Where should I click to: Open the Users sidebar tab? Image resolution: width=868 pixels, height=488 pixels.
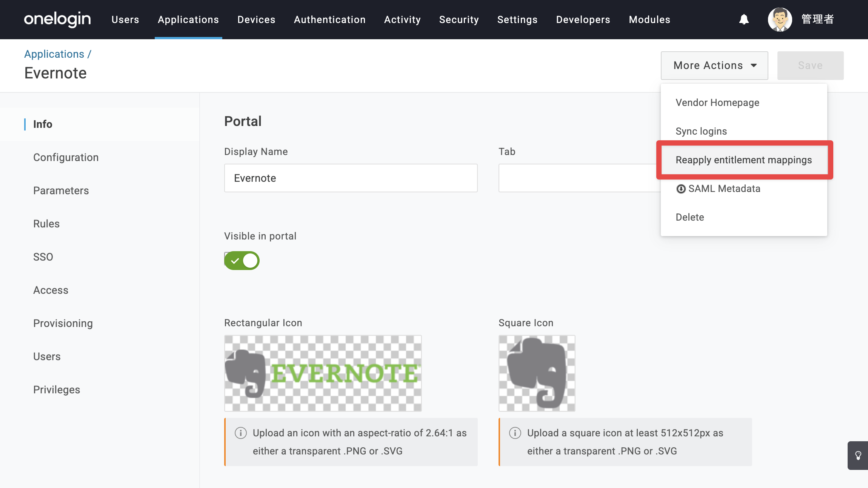point(100,356)
